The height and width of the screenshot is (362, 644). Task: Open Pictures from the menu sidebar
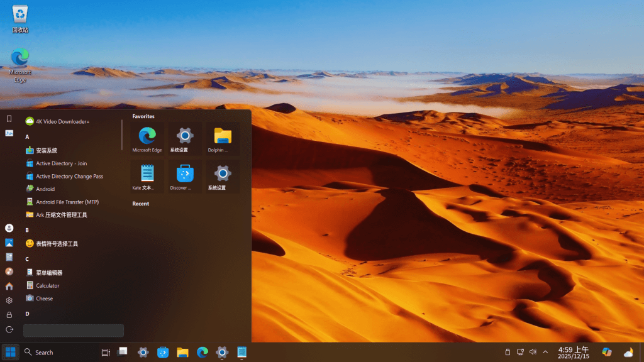coord(9,243)
